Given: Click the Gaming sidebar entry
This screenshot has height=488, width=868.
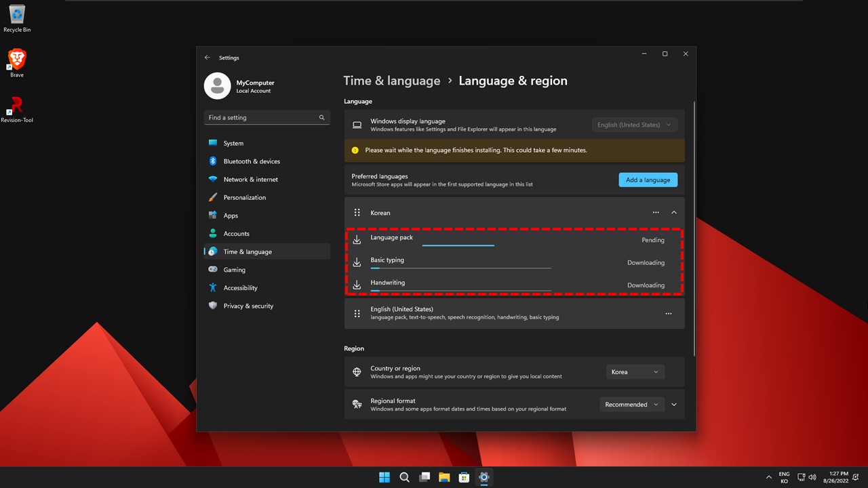Looking at the screenshot, I should coord(267,270).
